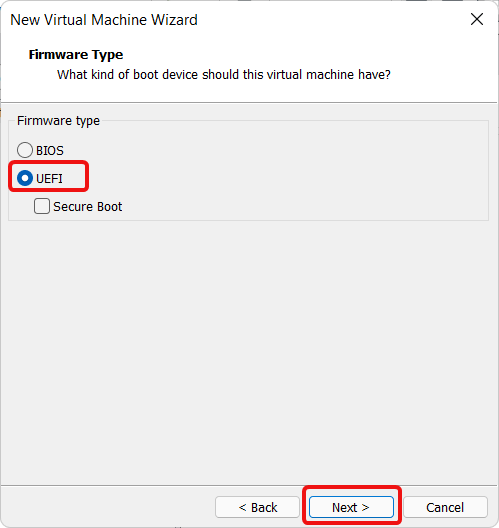The height and width of the screenshot is (528, 499).
Task: Go to previous step with Back button
Action: [258, 507]
